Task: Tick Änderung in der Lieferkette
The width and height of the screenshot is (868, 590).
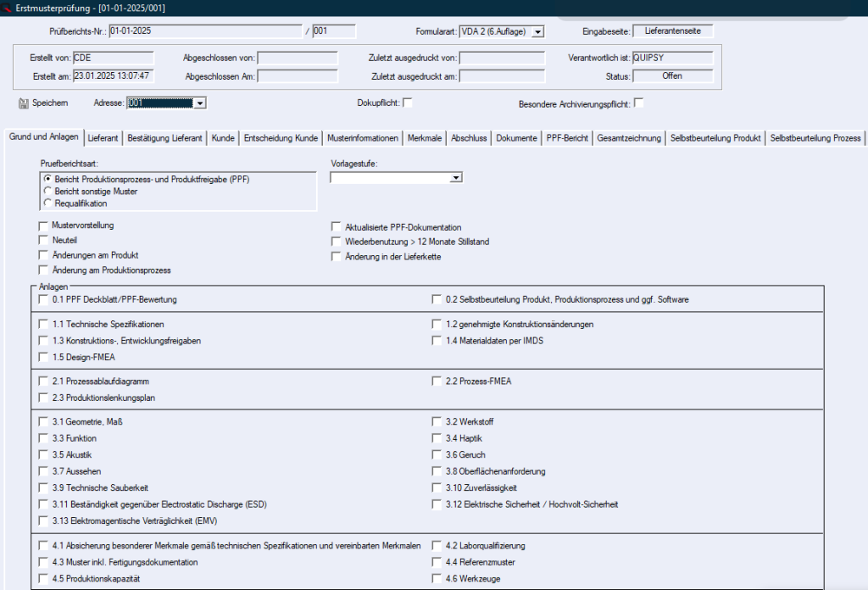Action: click(x=336, y=257)
